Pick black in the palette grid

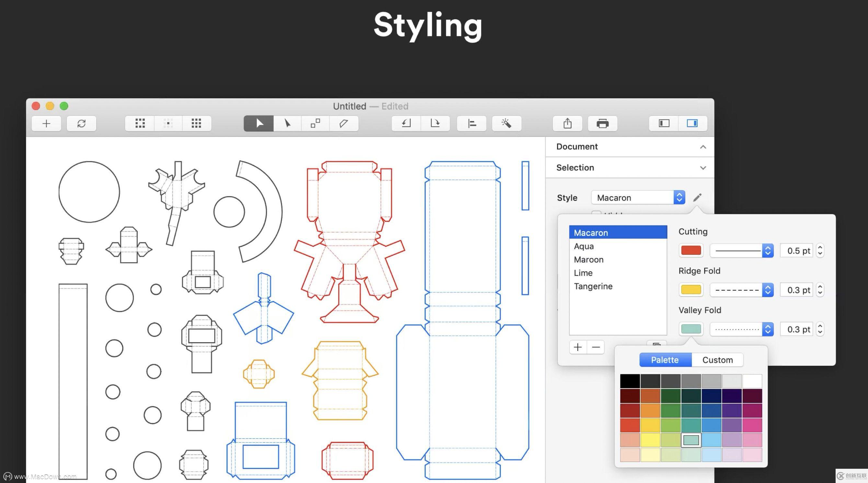click(x=630, y=381)
